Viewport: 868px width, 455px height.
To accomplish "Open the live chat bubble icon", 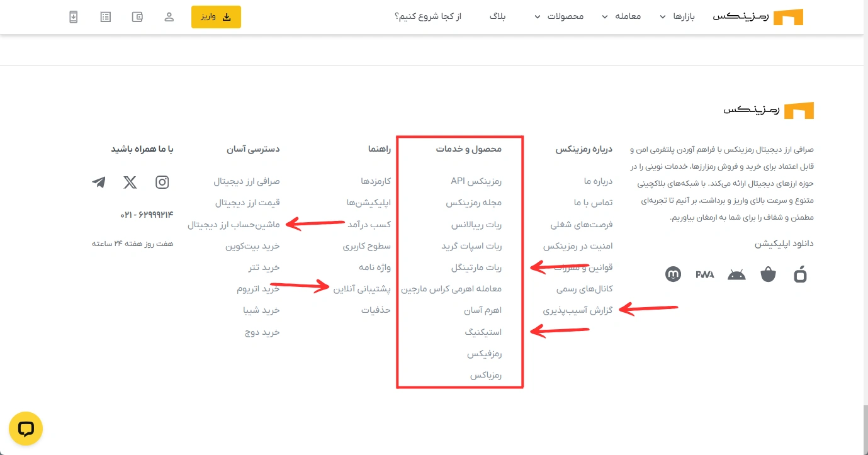I will 26,429.
